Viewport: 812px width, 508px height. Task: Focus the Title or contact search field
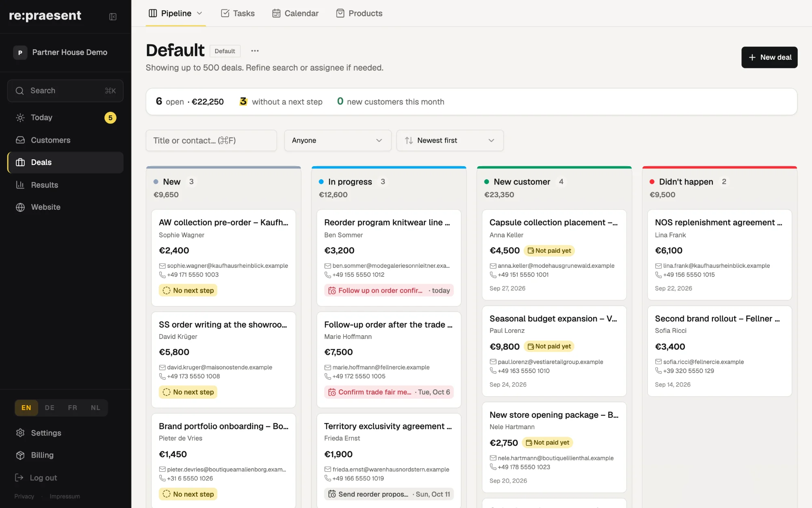tap(211, 140)
